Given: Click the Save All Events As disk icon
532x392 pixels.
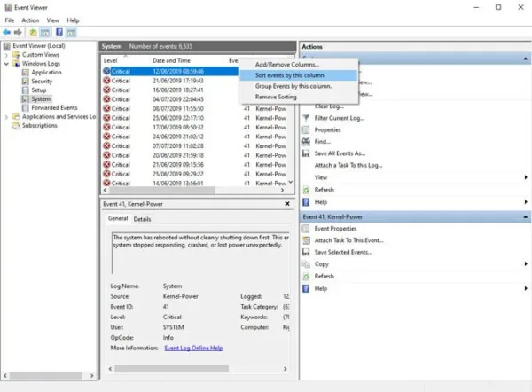Looking at the screenshot, I should (x=306, y=153).
